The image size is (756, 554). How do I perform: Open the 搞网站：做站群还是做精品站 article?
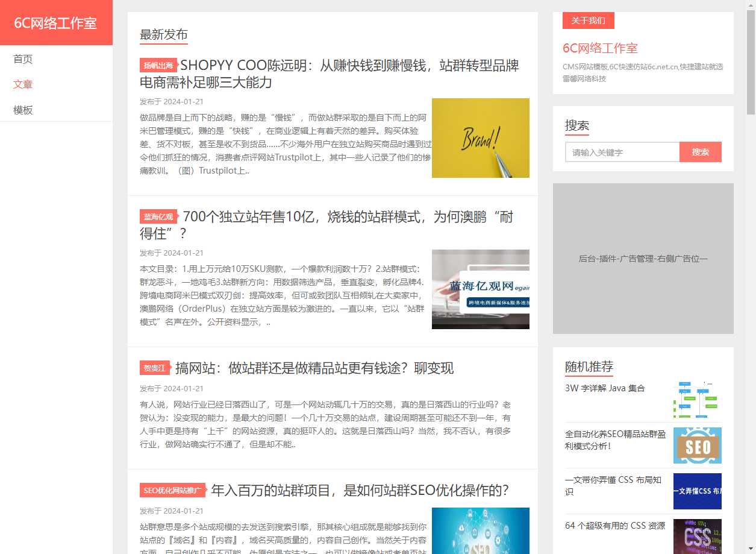[x=314, y=368]
